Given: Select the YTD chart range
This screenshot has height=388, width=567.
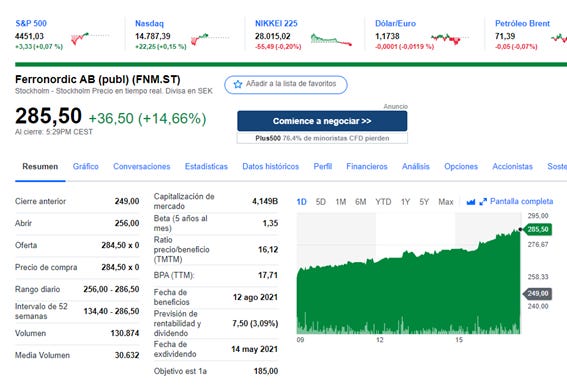Looking at the screenshot, I should [x=383, y=202].
